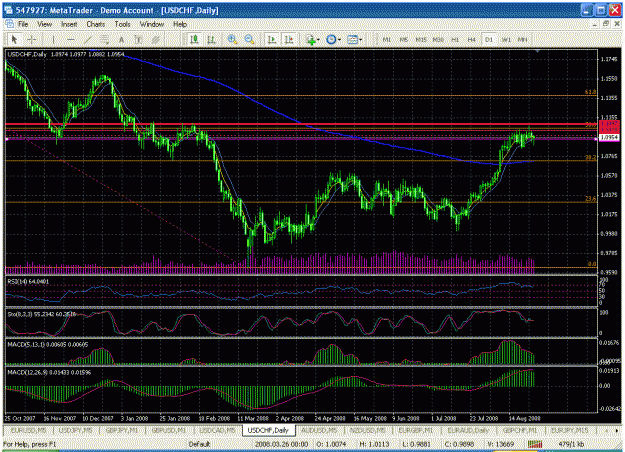Viewport: 625px width, 452px height.
Task: Click the chart window icon beside File
Action: coord(9,24)
